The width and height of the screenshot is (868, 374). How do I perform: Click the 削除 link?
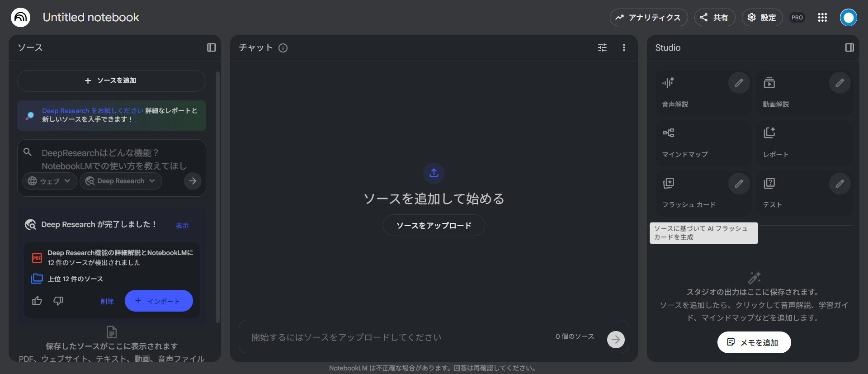(x=107, y=301)
